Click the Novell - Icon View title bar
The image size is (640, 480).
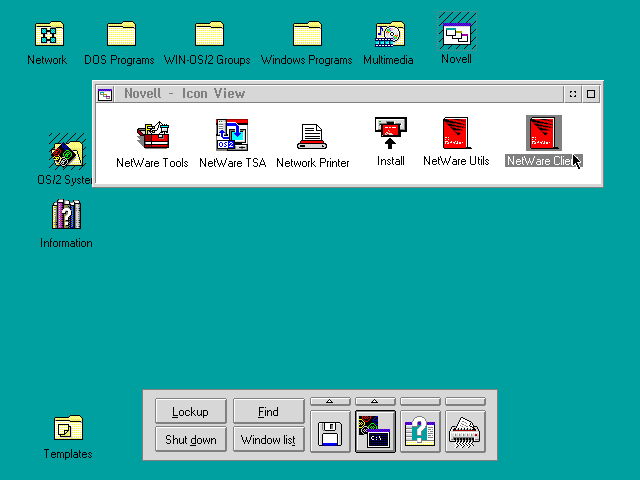(339, 94)
